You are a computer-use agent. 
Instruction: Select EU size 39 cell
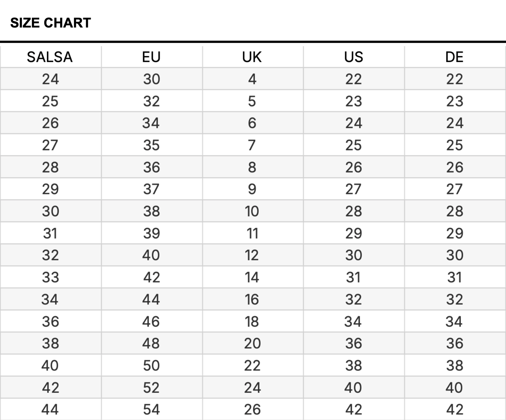click(151, 233)
